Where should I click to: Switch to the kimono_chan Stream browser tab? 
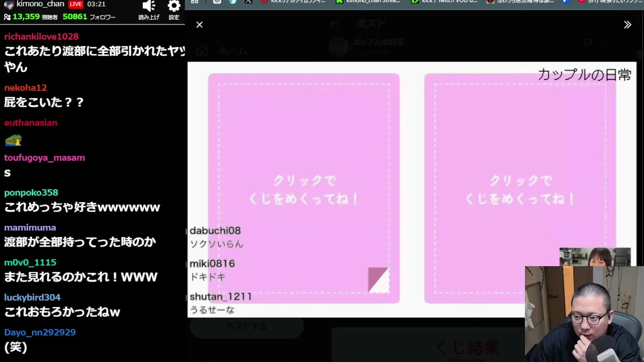tap(369, 2)
